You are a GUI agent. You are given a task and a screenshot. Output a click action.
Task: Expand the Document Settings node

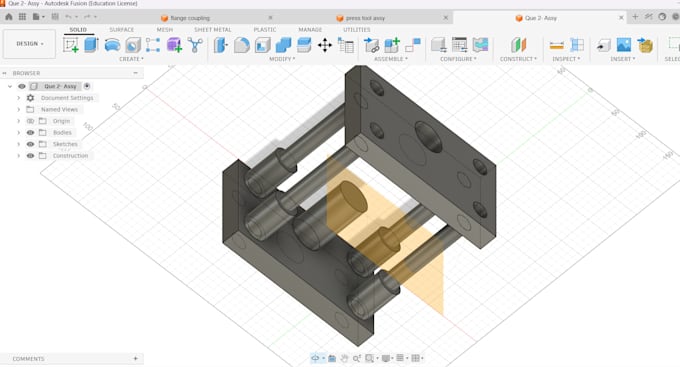tap(19, 98)
